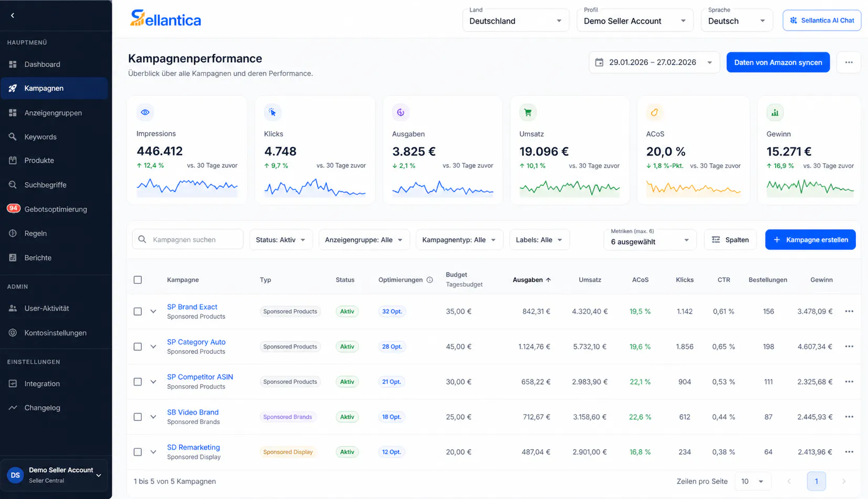Select the SD Remarketing checkbox
868x499 pixels.
138,452
